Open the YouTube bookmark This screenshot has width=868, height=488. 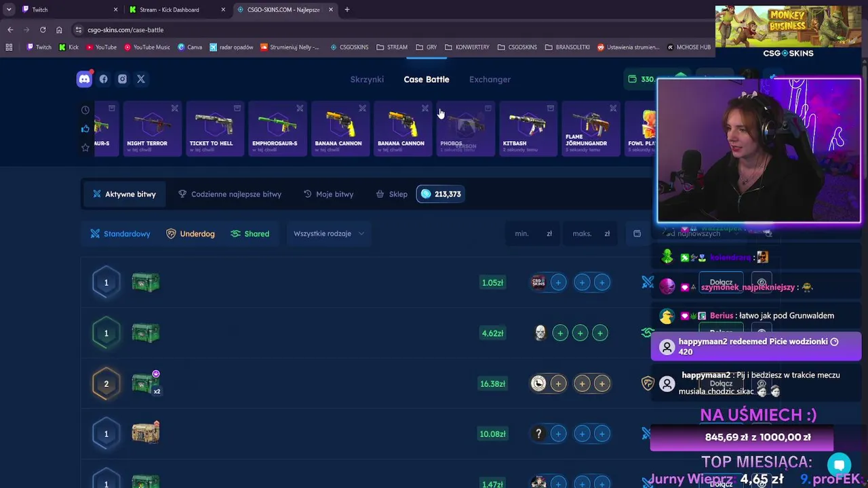(100, 47)
